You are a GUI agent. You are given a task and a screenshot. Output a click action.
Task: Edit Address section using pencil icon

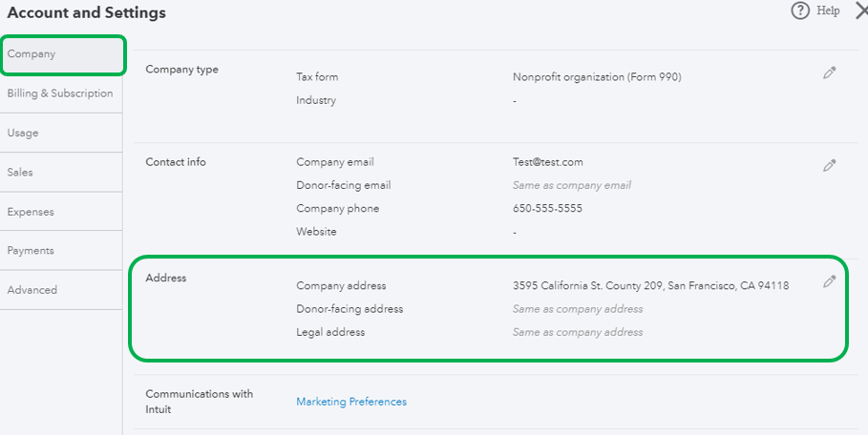click(x=829, y=282)
